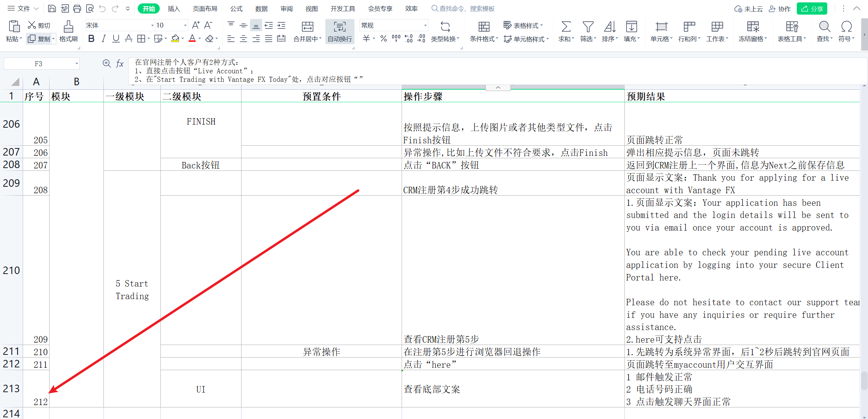
Task: Switch to the 审阅 tab
Action: pos(287,8)
